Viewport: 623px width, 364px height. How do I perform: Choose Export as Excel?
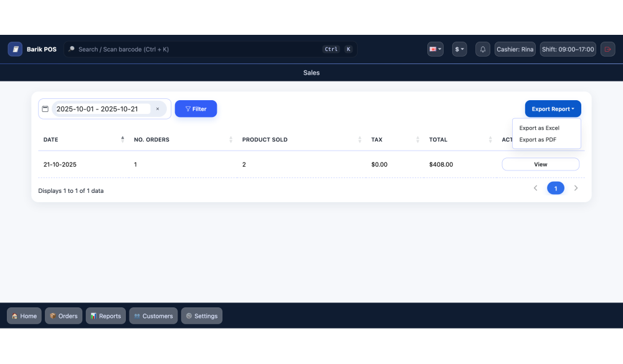[539, 128]
